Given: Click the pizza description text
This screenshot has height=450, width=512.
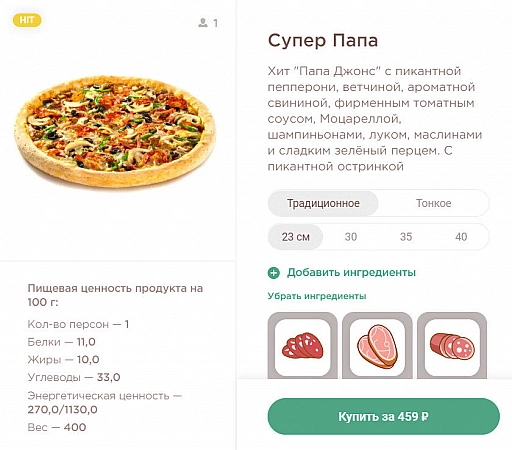Looking at the screenshot, I should tap(375, 119).
